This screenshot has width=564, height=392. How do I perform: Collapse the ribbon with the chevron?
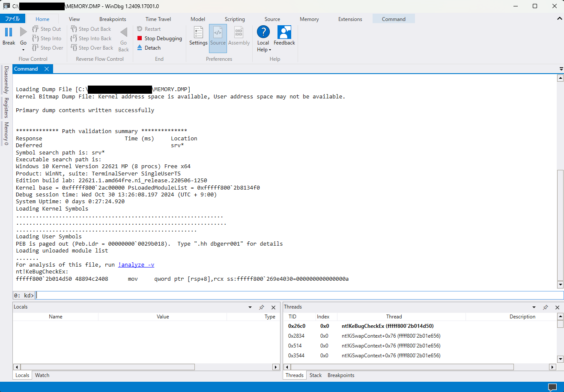[x=559, y=18]
